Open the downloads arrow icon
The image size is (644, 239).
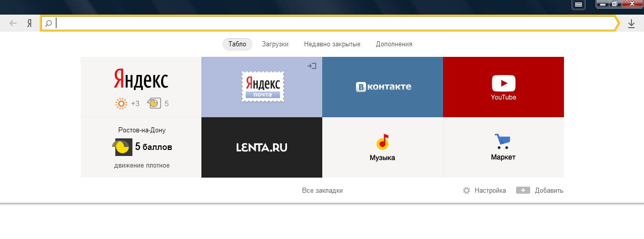click(x=631, y=23)
